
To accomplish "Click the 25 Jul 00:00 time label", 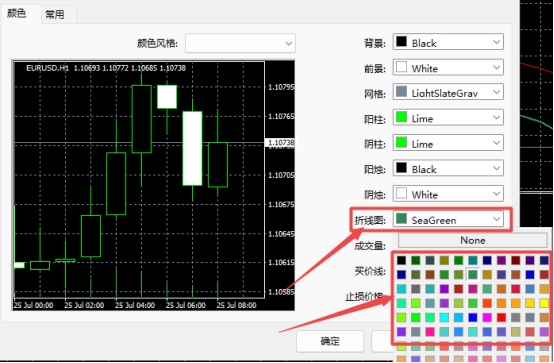I will (x=34, y=305).
